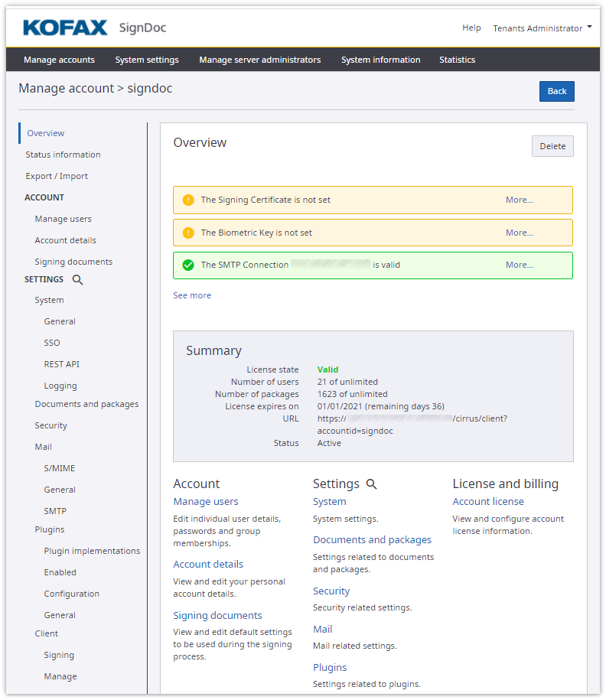606x700 pixels.
Task: Open the Tenants Administrator dropdown
Action: (x=542, y=28)
